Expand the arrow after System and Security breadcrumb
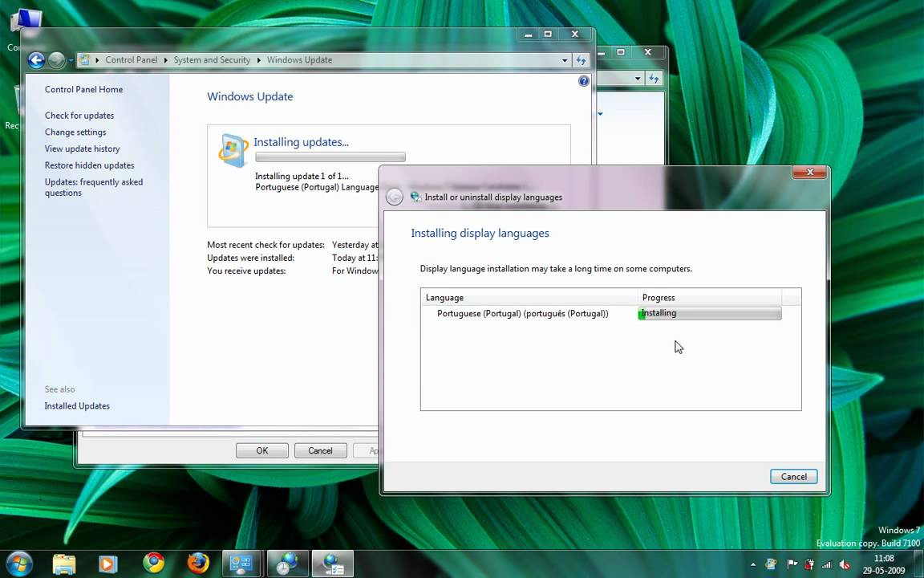924x578 pixels. pos(258,60)
